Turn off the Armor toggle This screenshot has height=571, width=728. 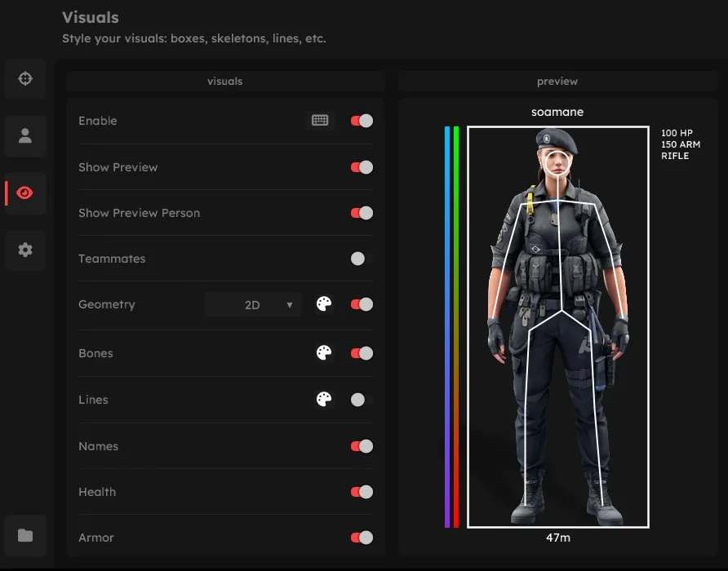(362, 538)
